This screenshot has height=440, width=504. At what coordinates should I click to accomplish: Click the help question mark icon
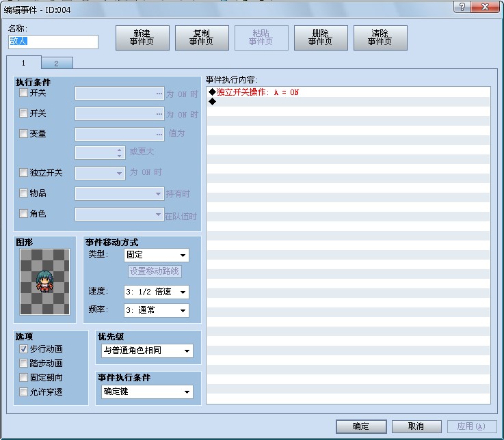[x=462, y=7]
